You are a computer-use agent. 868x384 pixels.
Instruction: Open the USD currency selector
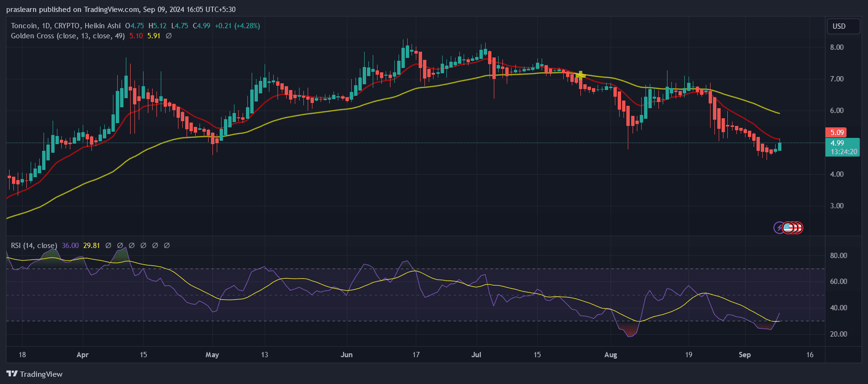844,26
